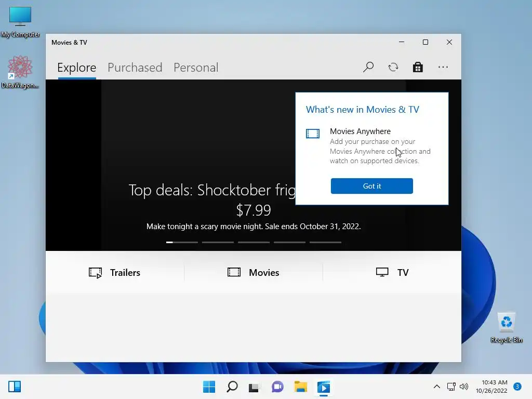Switch to the Purchased tab
Viewport: 532px width, 399px height.
135,68
